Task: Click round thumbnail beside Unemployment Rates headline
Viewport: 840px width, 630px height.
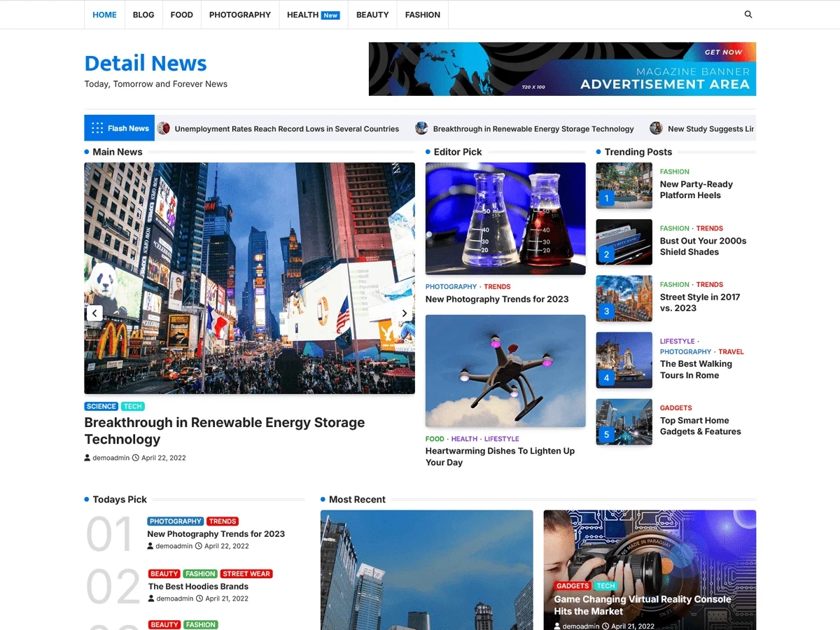Action: coord(164,128)
